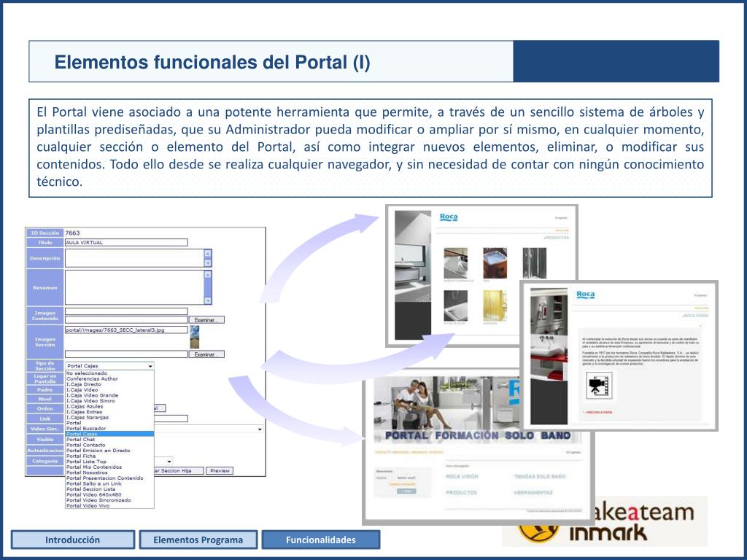This screenshot has width=747, height=560.
Task: Click the Imagen Sección preview thumbnail
Action: point(194,337)
